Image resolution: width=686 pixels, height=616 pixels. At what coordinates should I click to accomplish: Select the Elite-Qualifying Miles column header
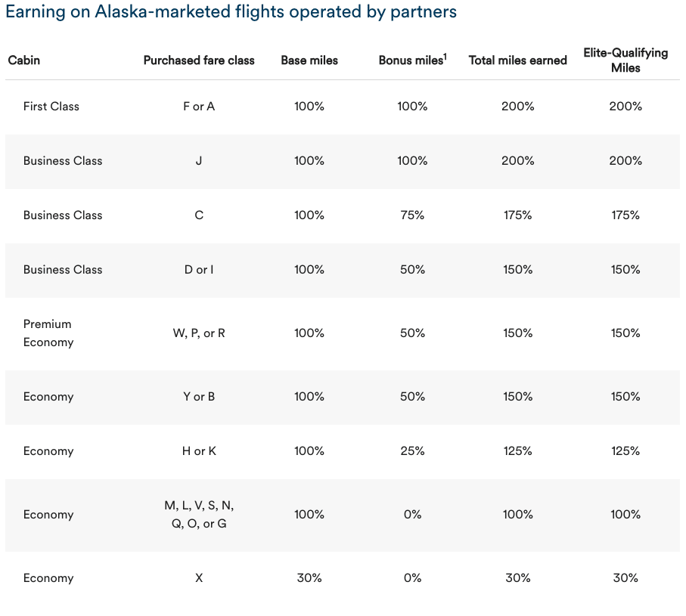[625, 60]
